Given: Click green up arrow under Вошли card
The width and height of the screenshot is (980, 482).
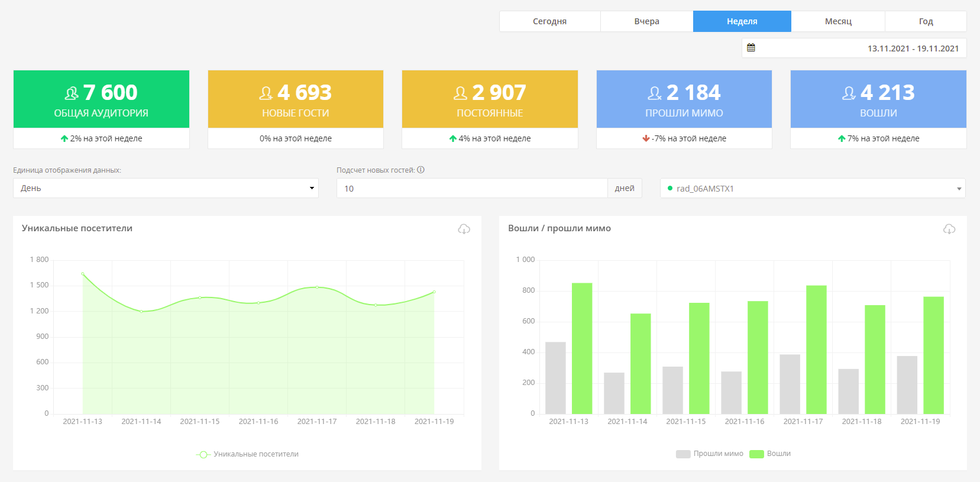Looking at the screenshot, I should (841, 138).
